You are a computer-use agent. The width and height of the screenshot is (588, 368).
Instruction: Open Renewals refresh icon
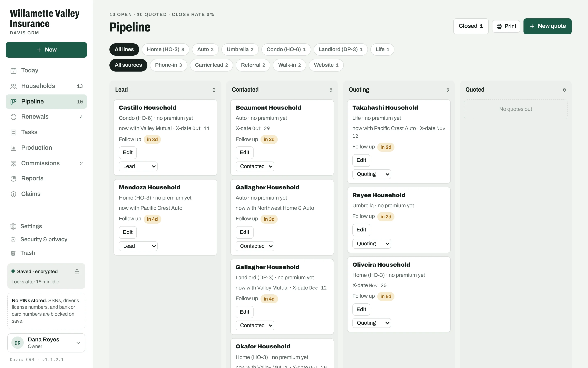(x=13, y=117)
